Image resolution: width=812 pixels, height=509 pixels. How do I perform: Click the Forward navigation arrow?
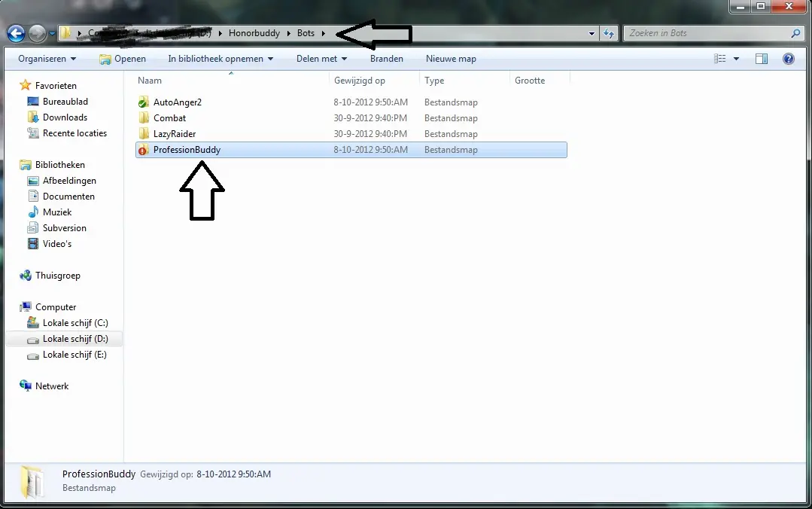pyautogui.click(x=38, y=34)
